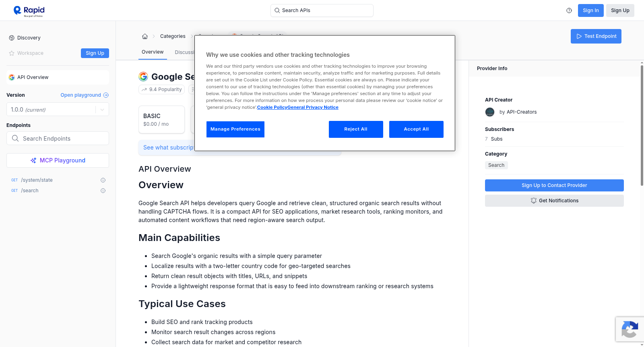Open the General Privacy Notice link

pos(313,107)
